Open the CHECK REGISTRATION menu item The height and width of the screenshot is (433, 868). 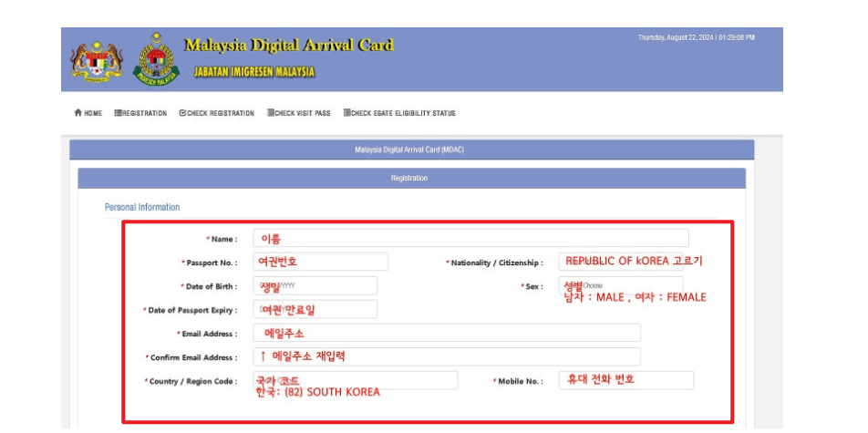(x=216, y=113)
